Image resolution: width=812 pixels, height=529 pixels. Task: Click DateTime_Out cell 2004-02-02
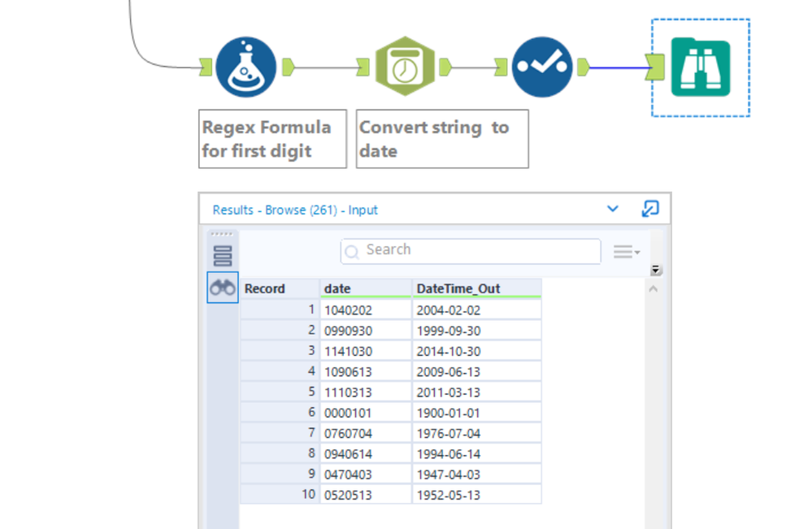(477, 310)
